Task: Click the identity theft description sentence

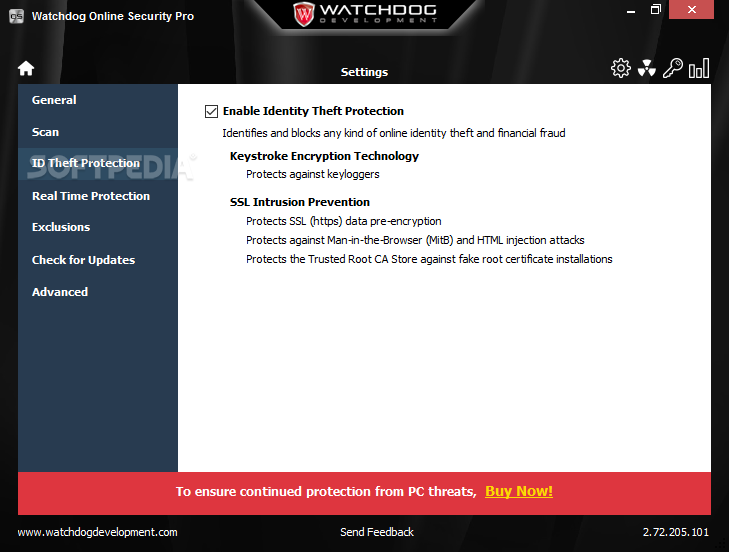Action: 394,133
